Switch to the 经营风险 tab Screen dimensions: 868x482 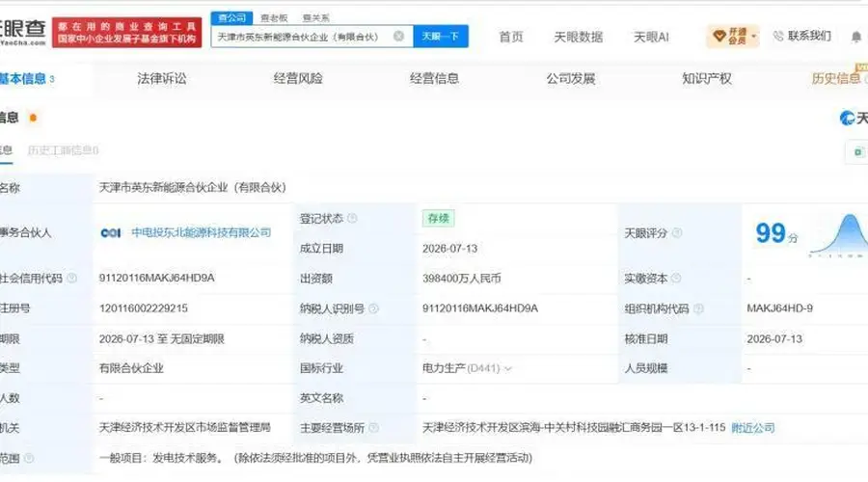[298, 79]
